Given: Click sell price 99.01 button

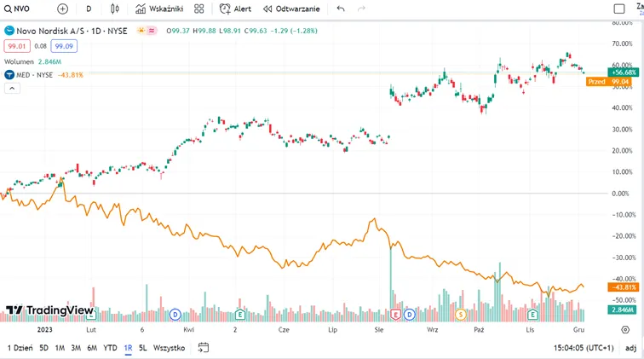Looking at the screenshot, I should coord(17,46).
